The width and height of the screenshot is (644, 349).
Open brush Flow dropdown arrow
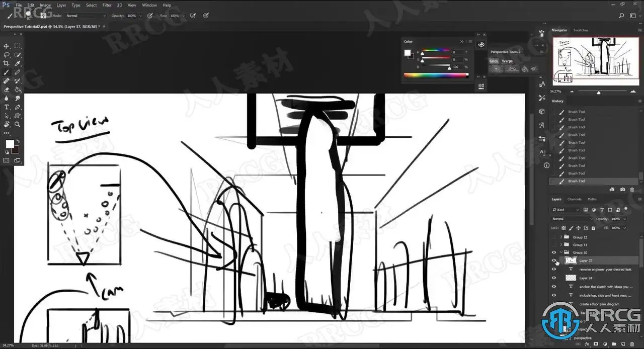click(x=184, y=16)
